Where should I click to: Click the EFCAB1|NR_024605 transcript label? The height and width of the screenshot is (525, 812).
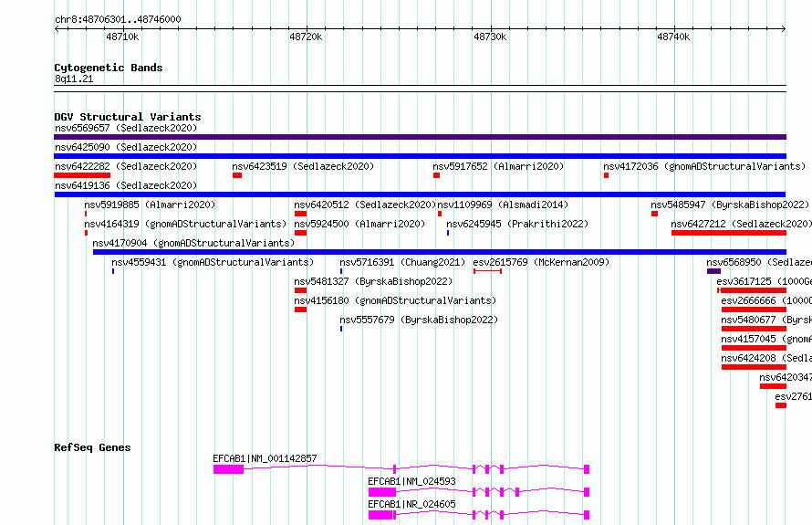click(411, 504)
